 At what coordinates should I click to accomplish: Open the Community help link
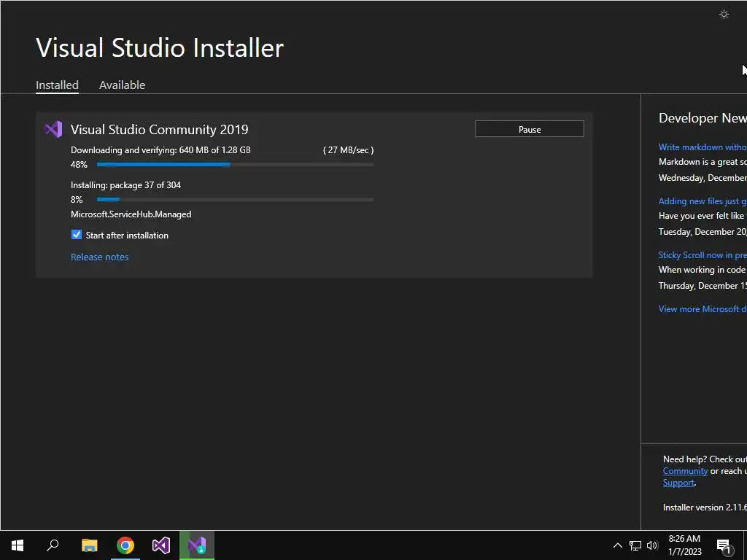point(685,471)
